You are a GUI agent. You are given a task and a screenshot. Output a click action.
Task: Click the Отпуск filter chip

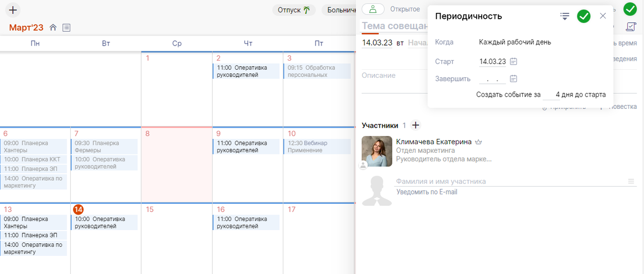tap(294, 10)
